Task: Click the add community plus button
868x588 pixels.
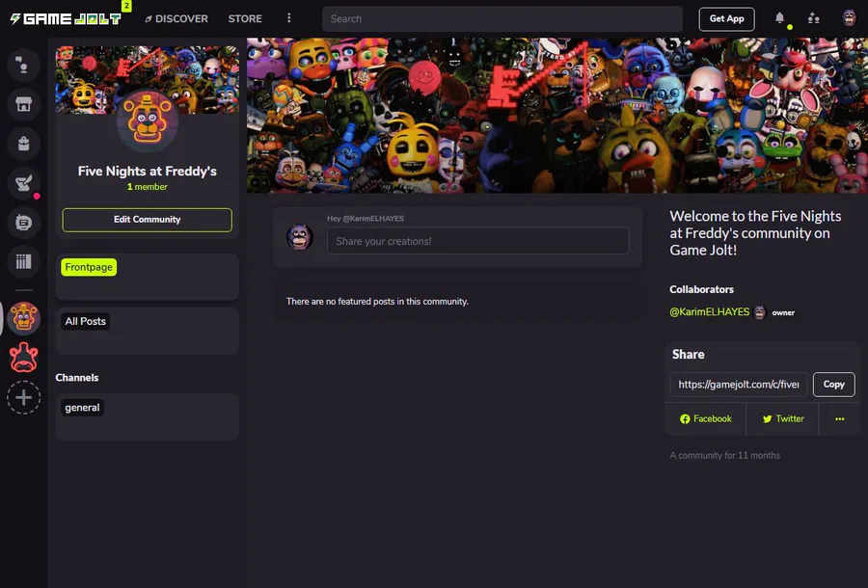Action: click(23, 398)
